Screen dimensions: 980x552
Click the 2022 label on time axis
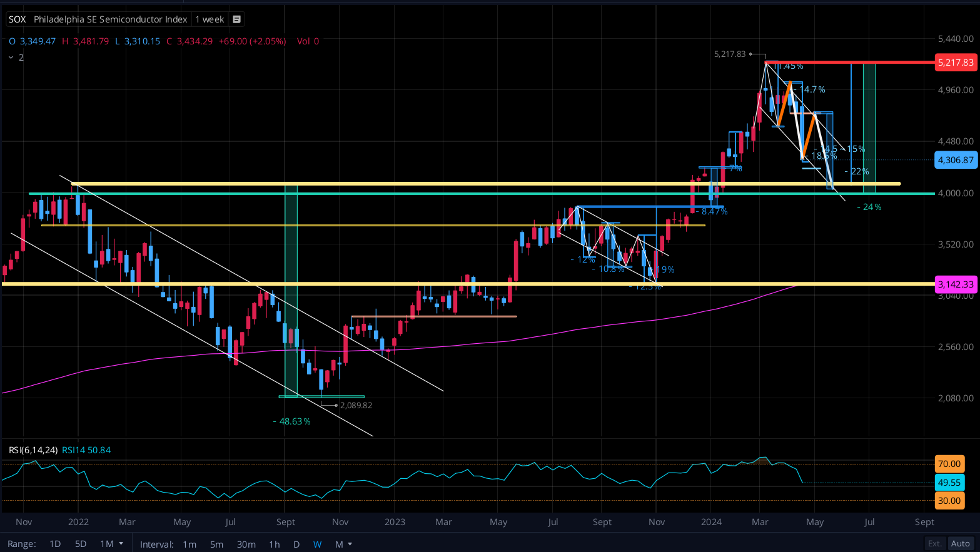[78, 522]
